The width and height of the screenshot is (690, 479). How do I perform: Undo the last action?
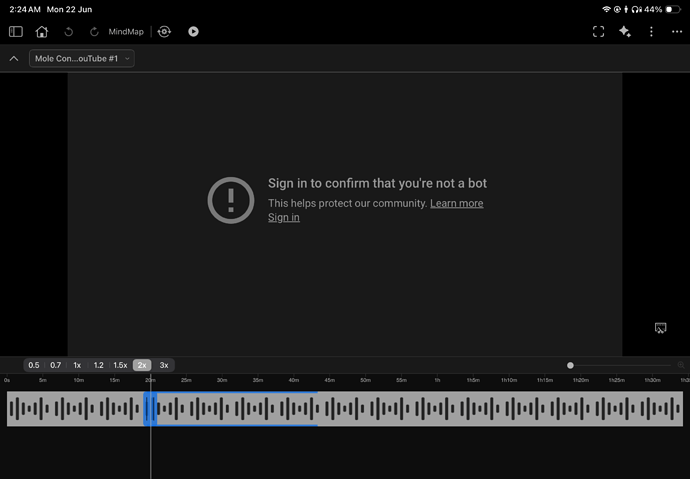point(68,32)
